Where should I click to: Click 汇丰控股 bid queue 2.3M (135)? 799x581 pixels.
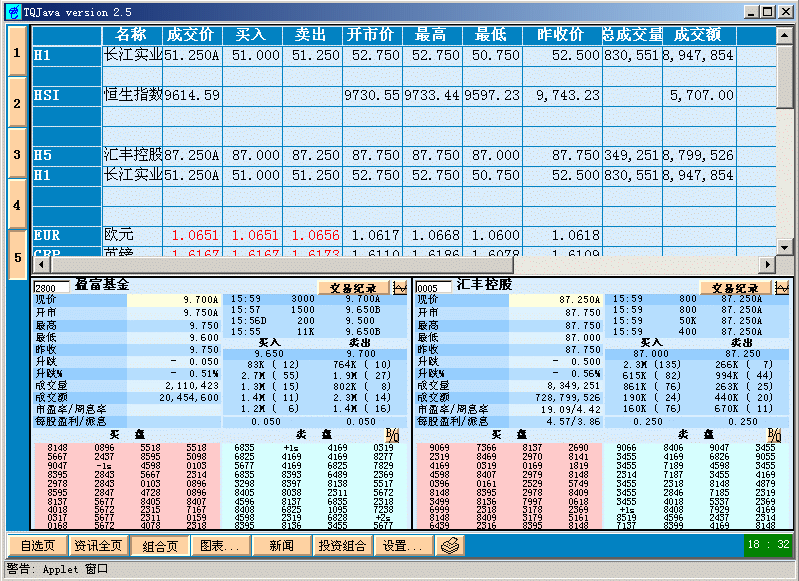coord(652,365)
